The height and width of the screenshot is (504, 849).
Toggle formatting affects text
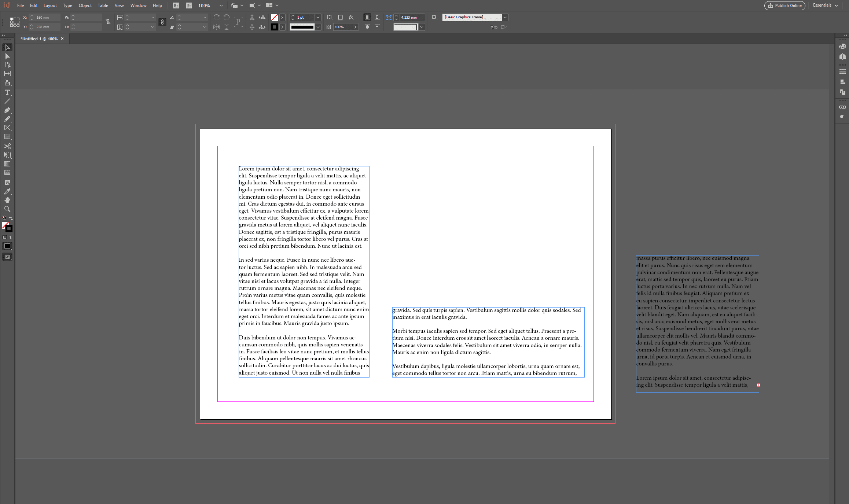[11, 237]
